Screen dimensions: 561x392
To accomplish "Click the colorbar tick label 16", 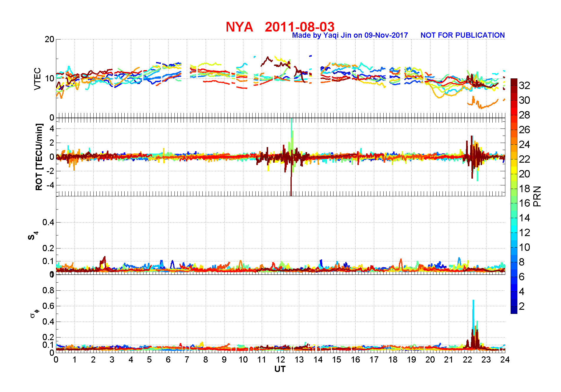I will (x=524, y=203).
